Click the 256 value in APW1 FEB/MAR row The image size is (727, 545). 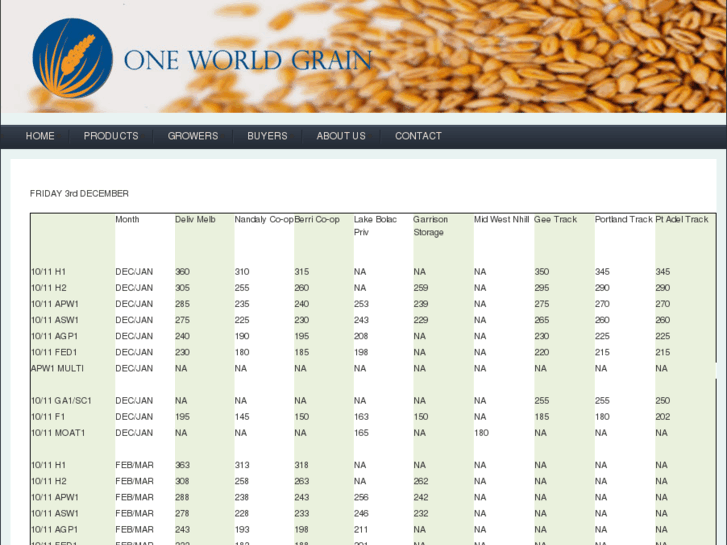click(361, 497)
